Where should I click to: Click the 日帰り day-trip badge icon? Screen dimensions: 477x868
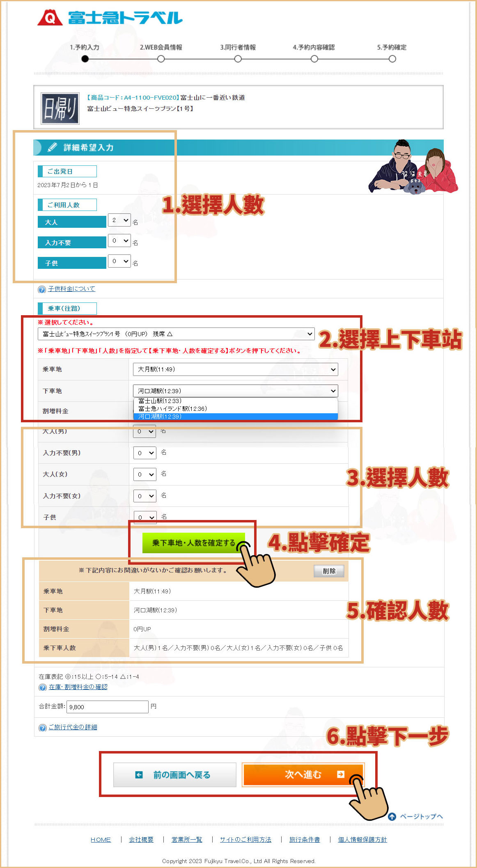(60, 108)
